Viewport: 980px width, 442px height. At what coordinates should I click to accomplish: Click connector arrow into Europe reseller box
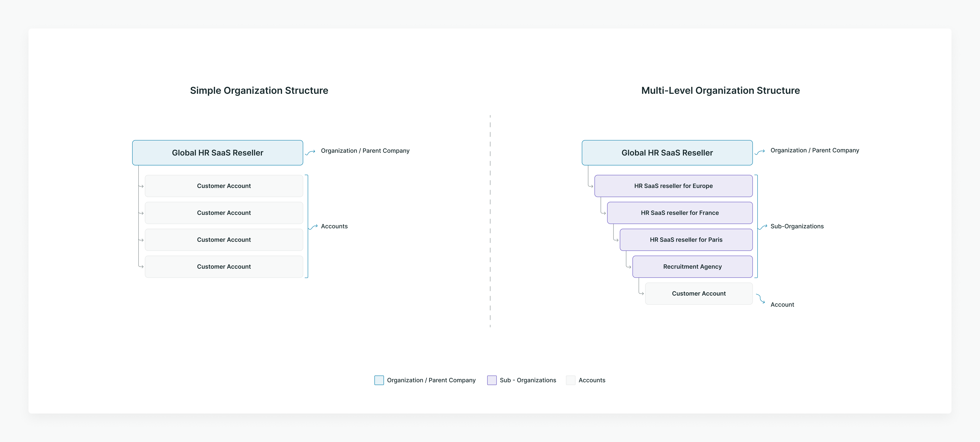(x=590, y=186)
